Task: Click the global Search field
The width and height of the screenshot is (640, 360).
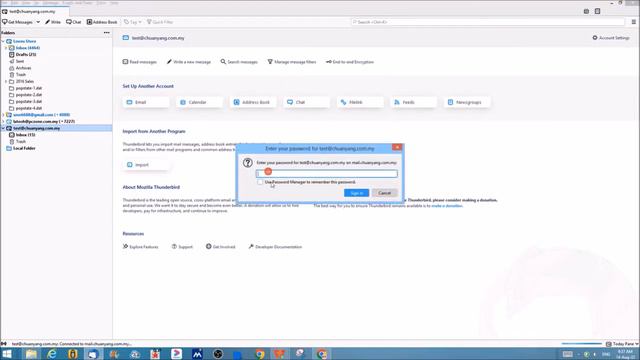Action: click(488, 22)
